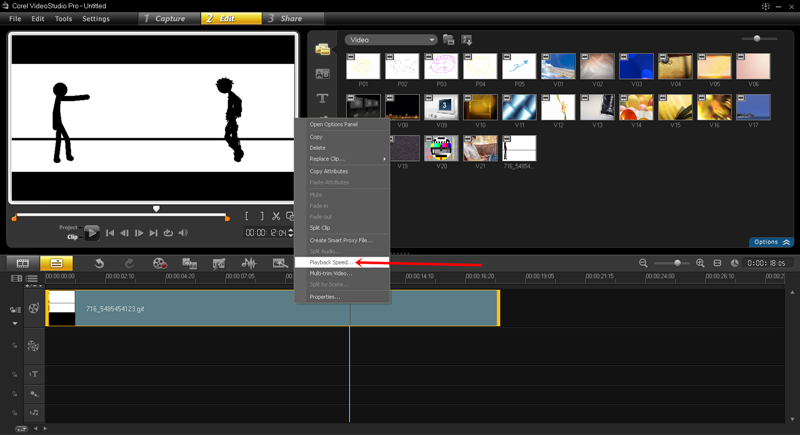
Task: Open the Transition library icon
Action: coord(322,74)
